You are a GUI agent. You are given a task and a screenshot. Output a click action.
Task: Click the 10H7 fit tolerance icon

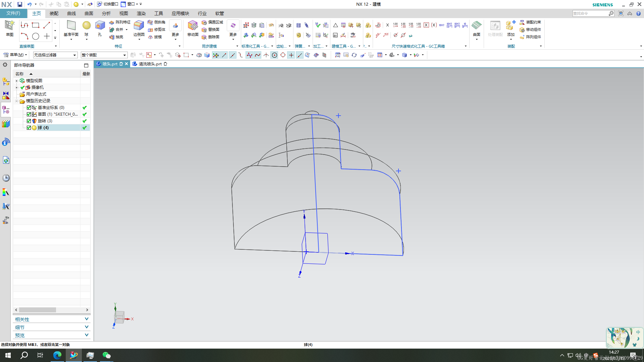tap(441, 25)
